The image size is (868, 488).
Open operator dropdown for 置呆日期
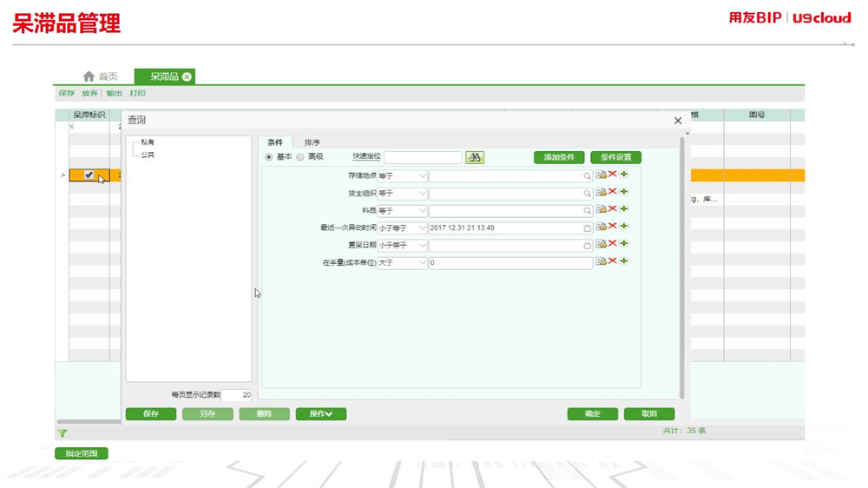point(423,246)
